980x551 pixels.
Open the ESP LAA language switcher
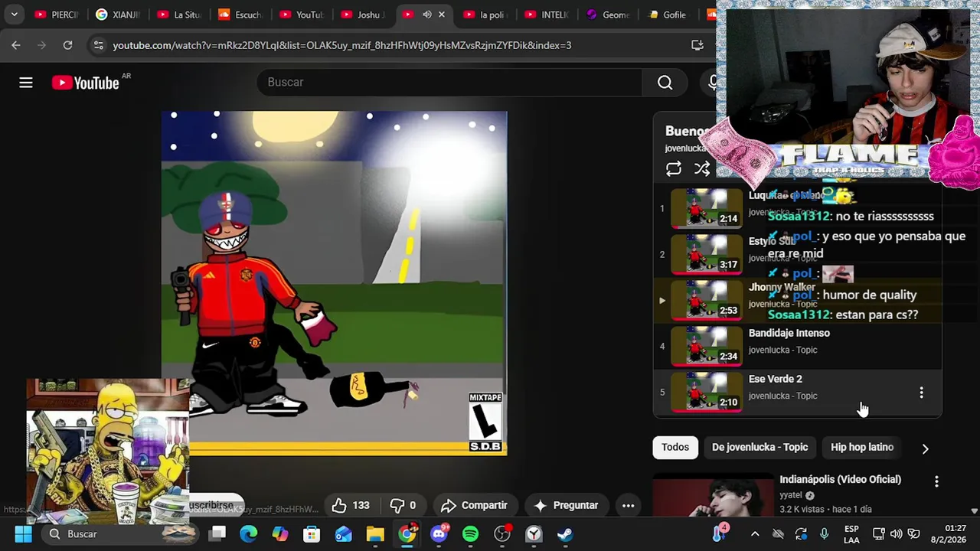[851, 534]
